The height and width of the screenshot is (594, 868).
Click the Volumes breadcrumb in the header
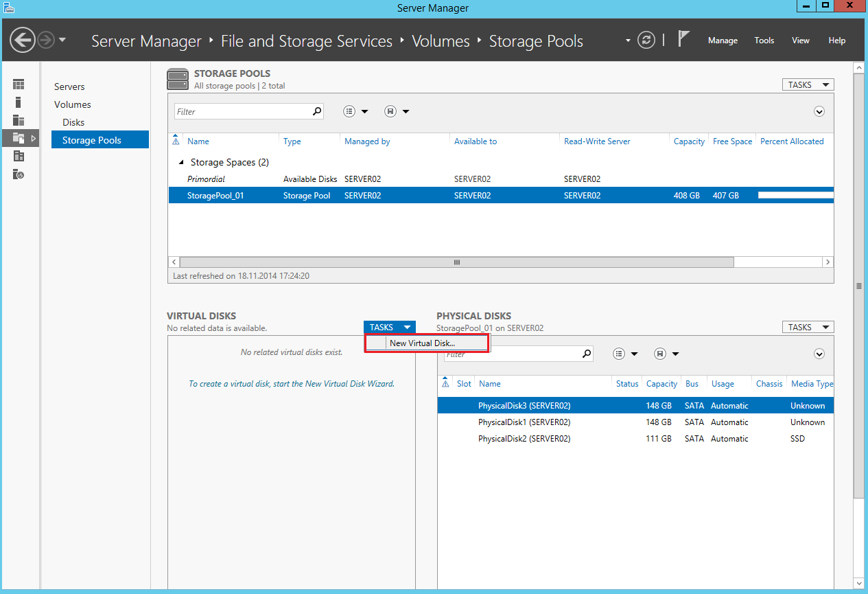click(x=441, y=41)
